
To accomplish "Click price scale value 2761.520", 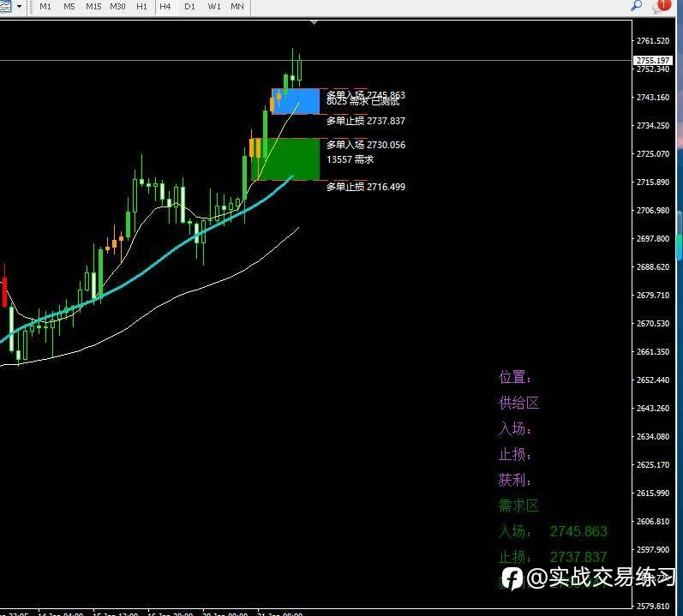I will pos(653,41).
